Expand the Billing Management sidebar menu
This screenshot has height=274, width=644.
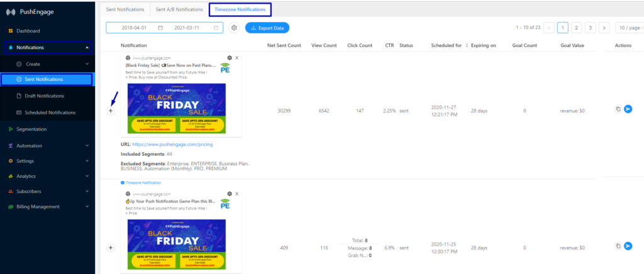pyautogui.click(x=47, y=207)
